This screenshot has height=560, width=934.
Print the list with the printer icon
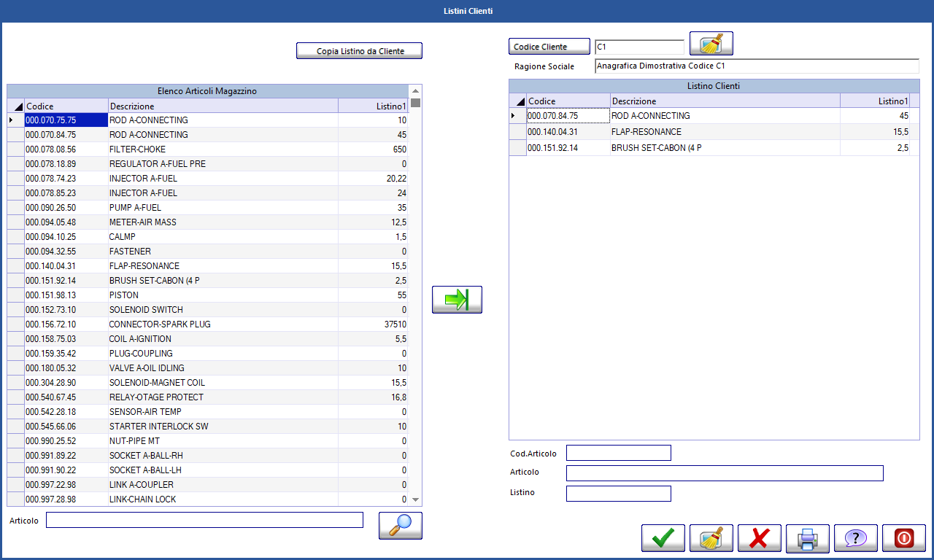click(807, 538)
